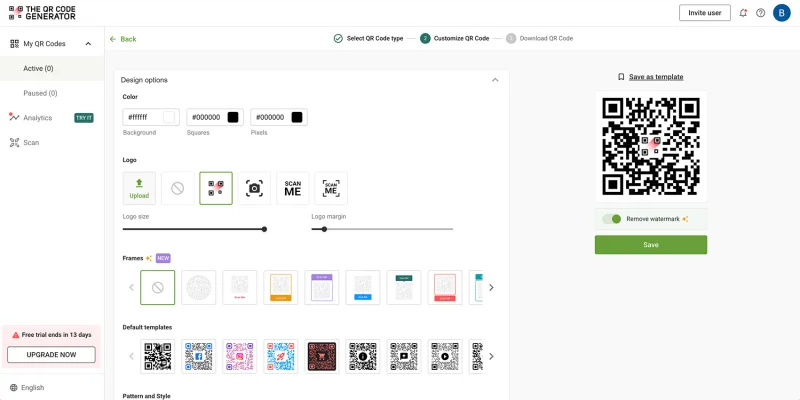This screenshot has height=400, width=800.
Task: Go Back to previous page
Action: tap(123, 39)
